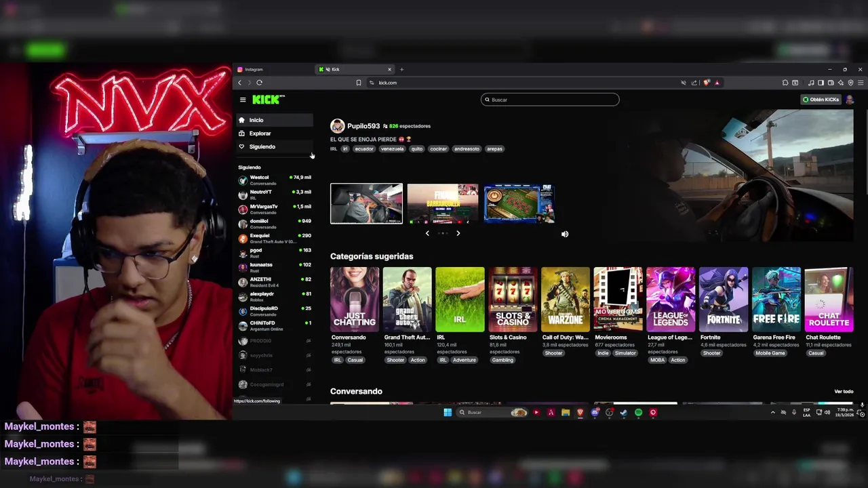Screen dimensions: 868x488
Task: Select the roulette featured stream thumbnail
Action: [519, 203]
